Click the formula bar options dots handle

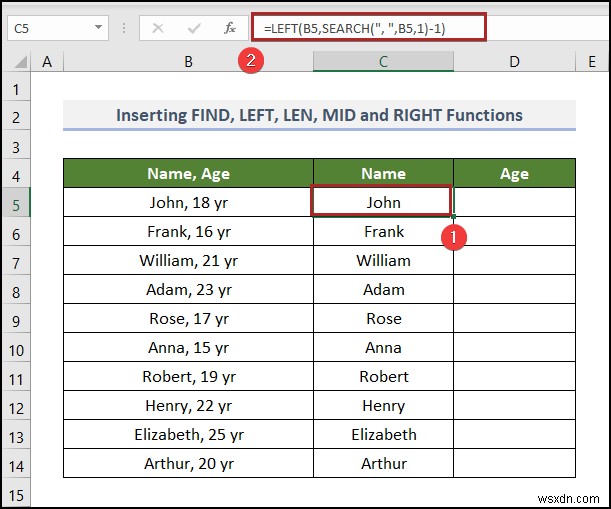click(124, 28)
